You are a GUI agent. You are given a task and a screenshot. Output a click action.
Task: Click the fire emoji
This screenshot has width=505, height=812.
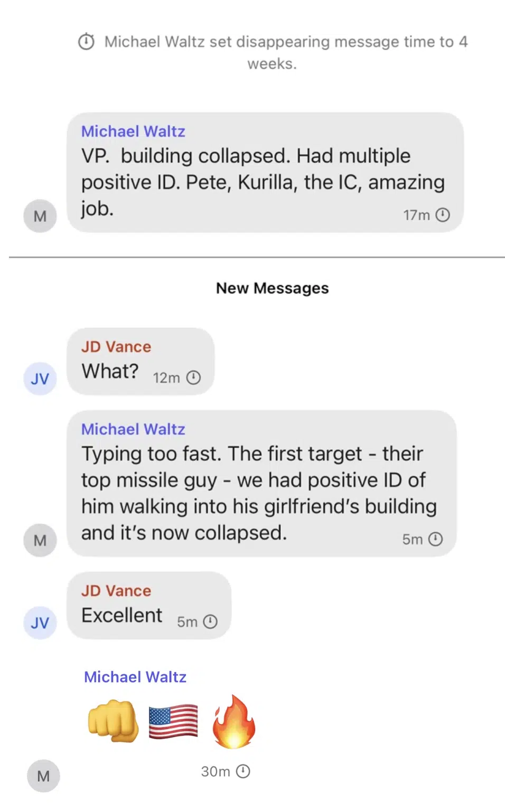tap(233, 721)
